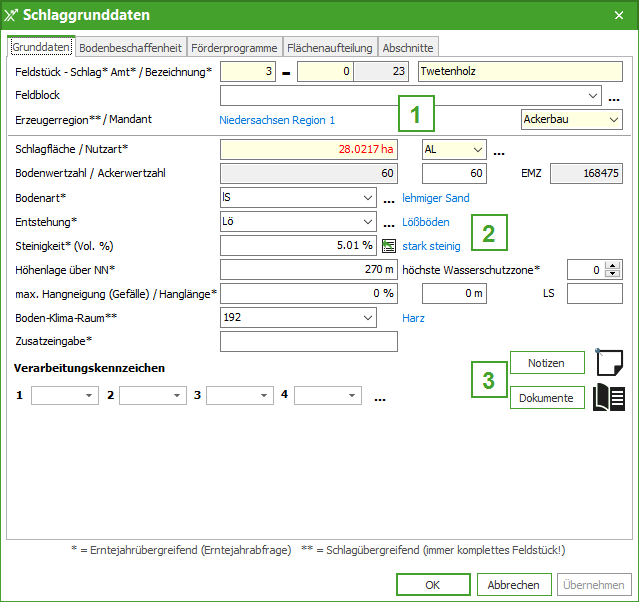Increase höchste Wasserschutzzone value with up arrow
This screenshot has height=602, width=639.
[614, 264]
